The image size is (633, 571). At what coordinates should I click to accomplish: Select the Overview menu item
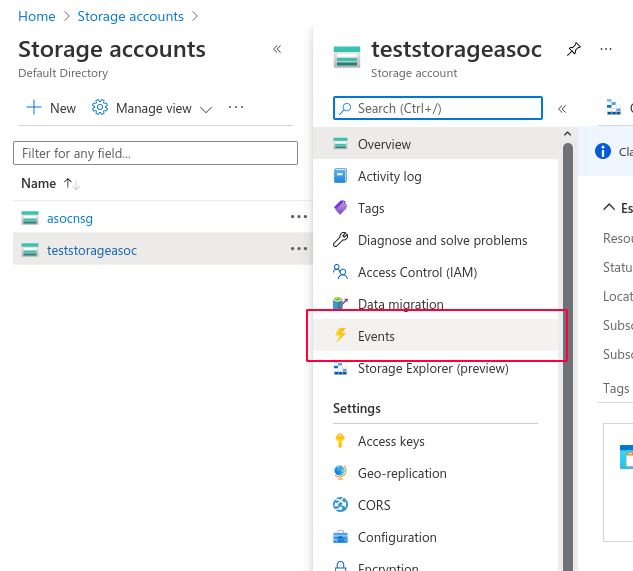pos(435,144)
